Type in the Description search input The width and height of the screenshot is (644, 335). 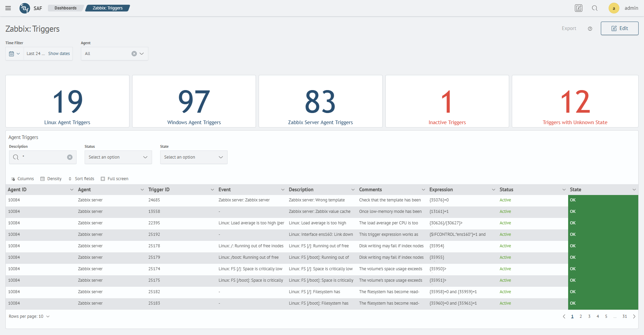[44, 157]
